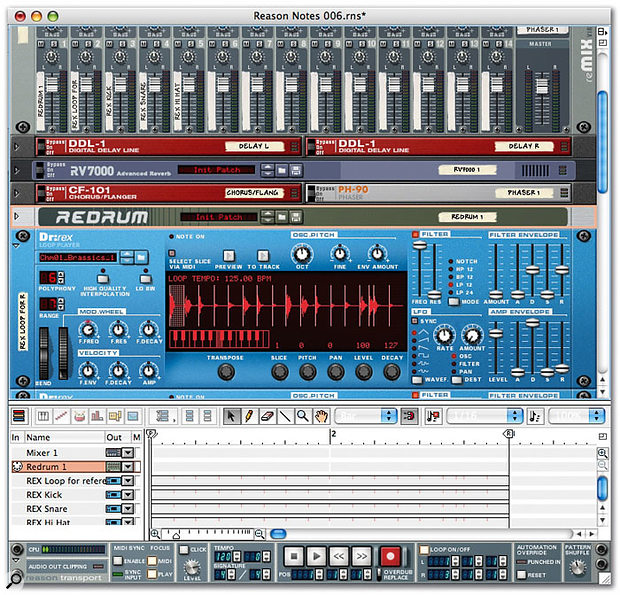Toggle Loop On/Off

tap(424, 550)
